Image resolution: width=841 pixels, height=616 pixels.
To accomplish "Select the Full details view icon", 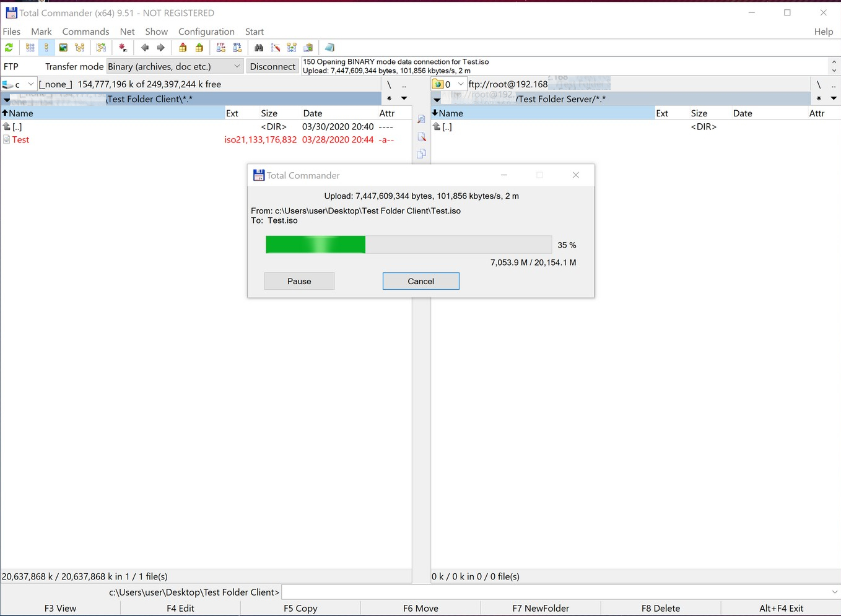I will point(46,48).
